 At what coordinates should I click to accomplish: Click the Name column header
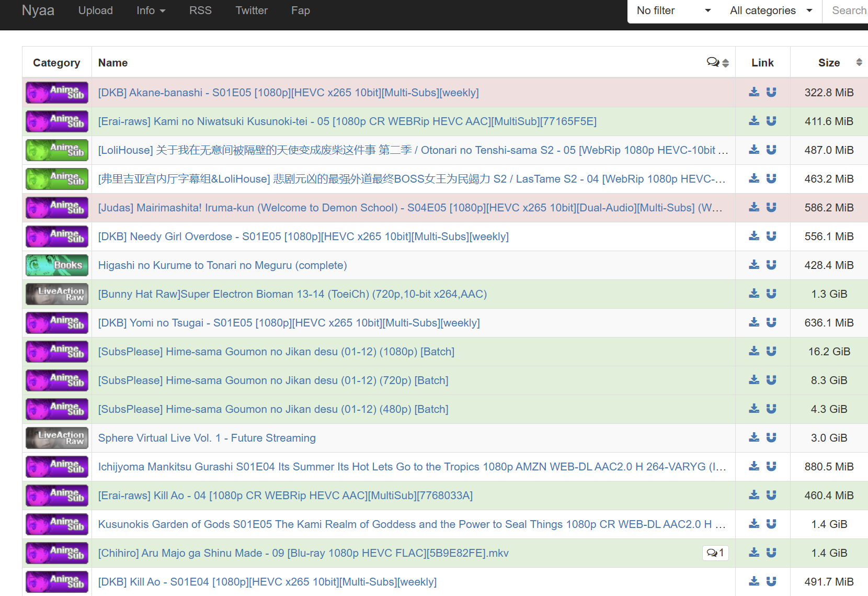tap(113, 63)
